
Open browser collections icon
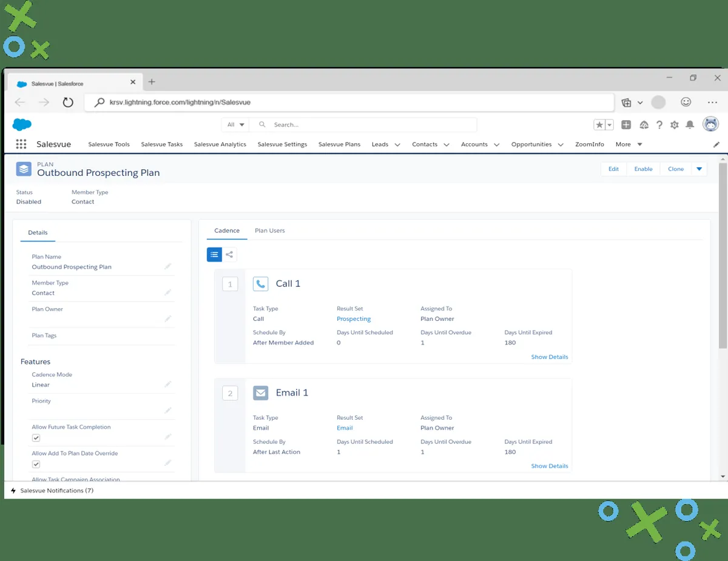coord(627,102)
